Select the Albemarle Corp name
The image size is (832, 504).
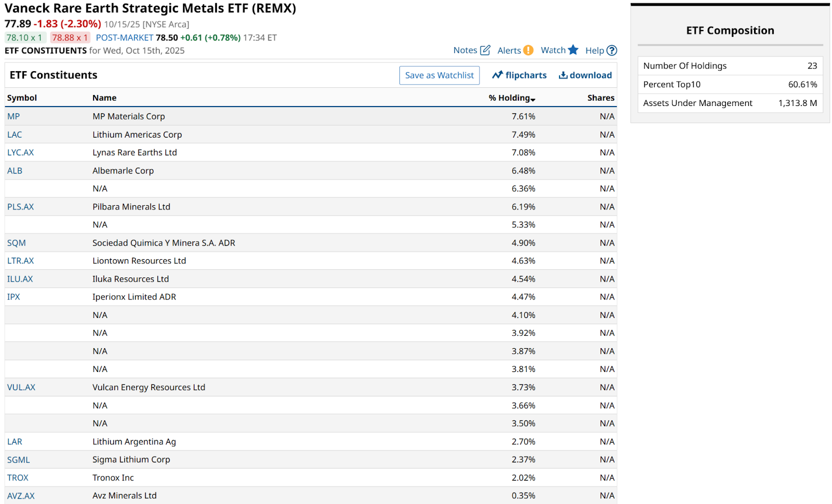[x=123, y=170]
